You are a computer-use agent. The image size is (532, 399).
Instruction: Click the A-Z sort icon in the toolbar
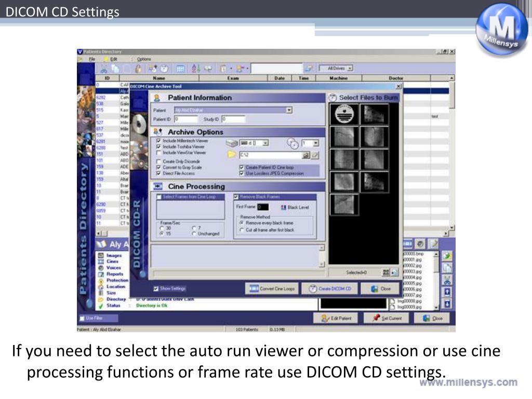(196, 69)
